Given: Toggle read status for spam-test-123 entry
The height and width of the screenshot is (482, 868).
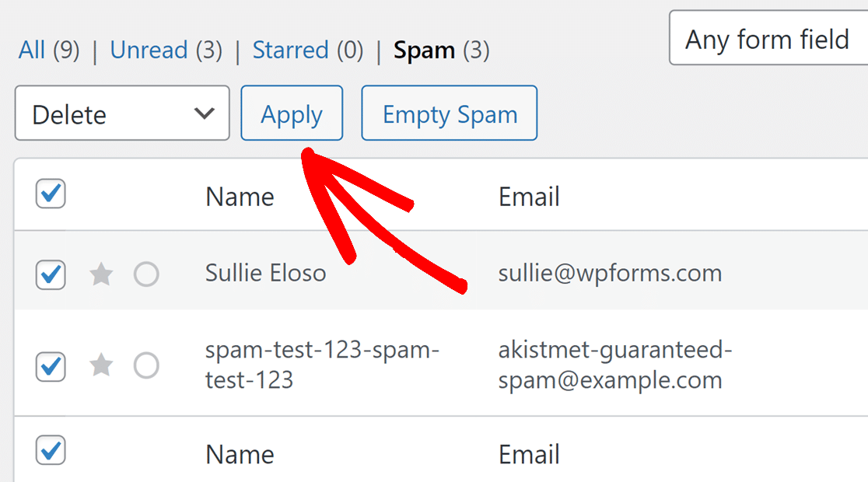Looking at the screenshot, I should coord(146,365).
